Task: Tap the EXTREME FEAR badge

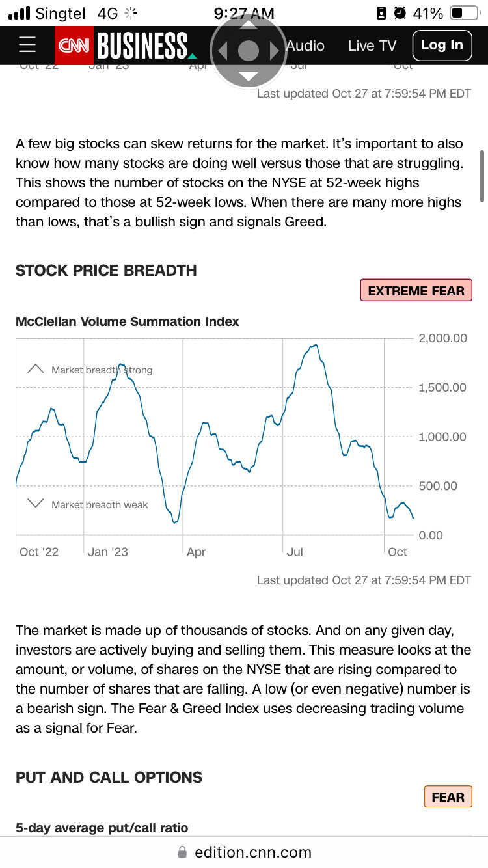Action: click(416, 290)
